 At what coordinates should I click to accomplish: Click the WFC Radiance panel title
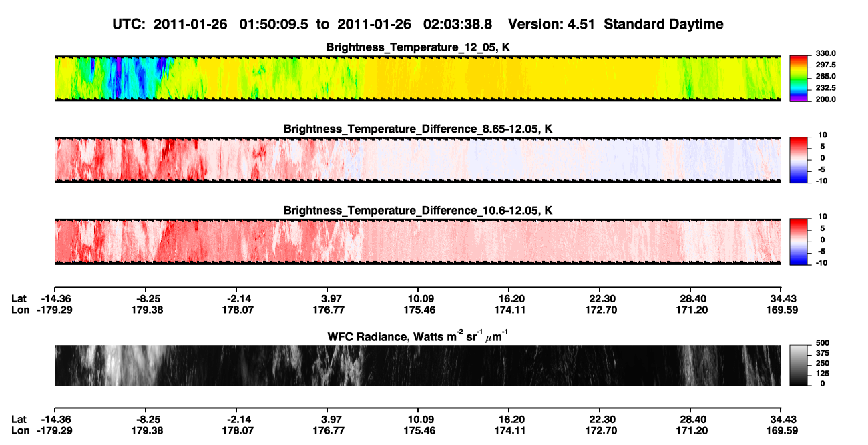[418, 336]
